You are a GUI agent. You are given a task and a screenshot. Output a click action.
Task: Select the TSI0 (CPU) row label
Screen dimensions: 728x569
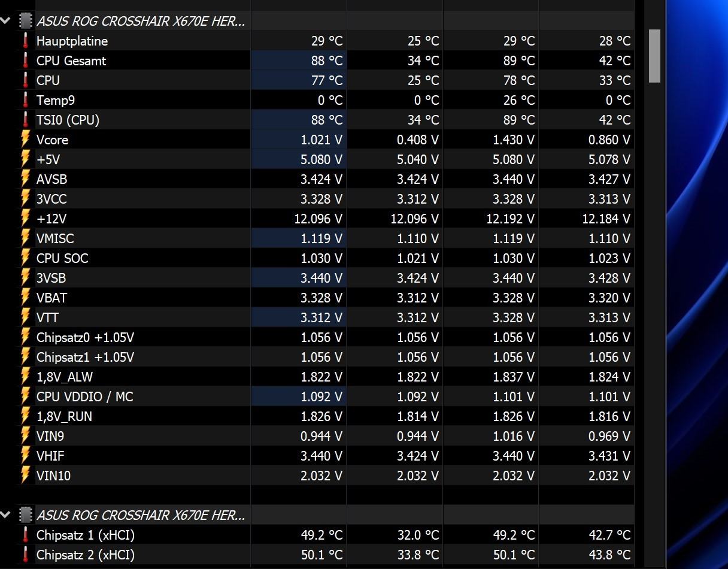tap(68, 120)
